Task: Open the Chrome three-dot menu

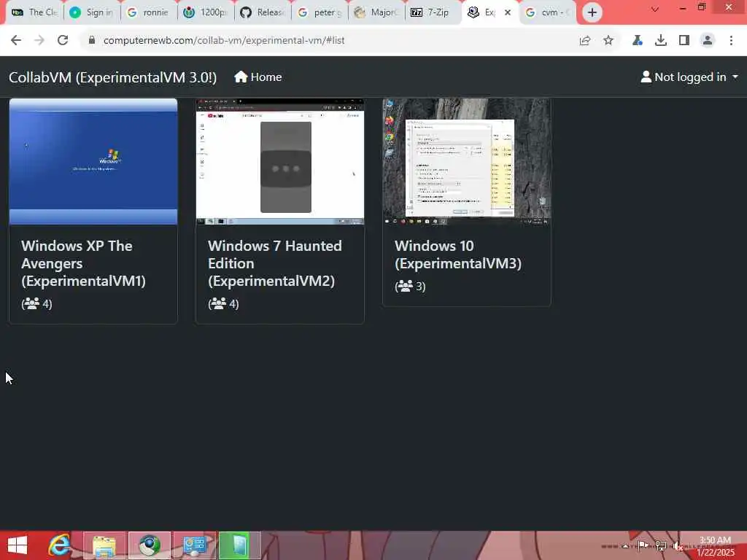Action: 731,41
